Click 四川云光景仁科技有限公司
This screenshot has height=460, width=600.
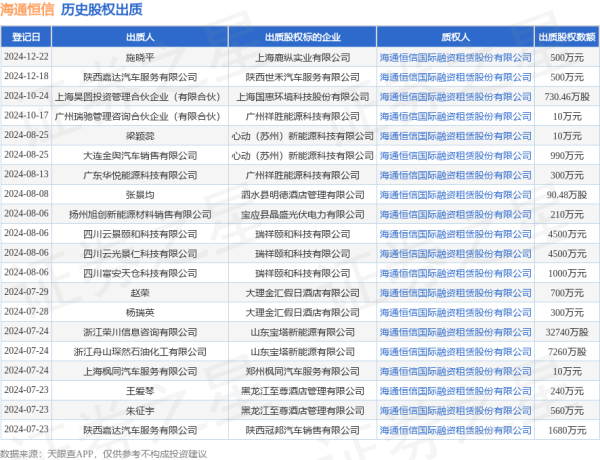tap(140, 254)
